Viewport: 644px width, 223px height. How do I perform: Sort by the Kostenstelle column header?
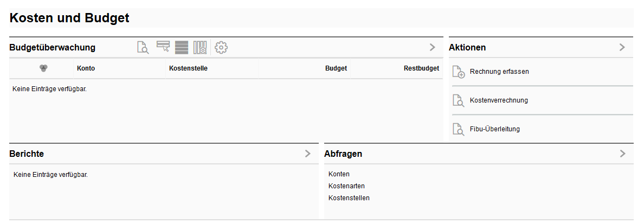coord(188,68)
